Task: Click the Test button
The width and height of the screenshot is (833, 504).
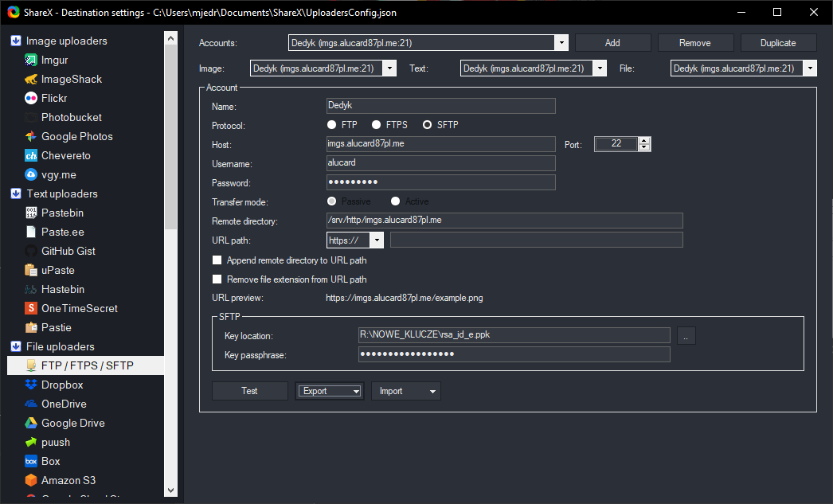Action: (249, 391)
